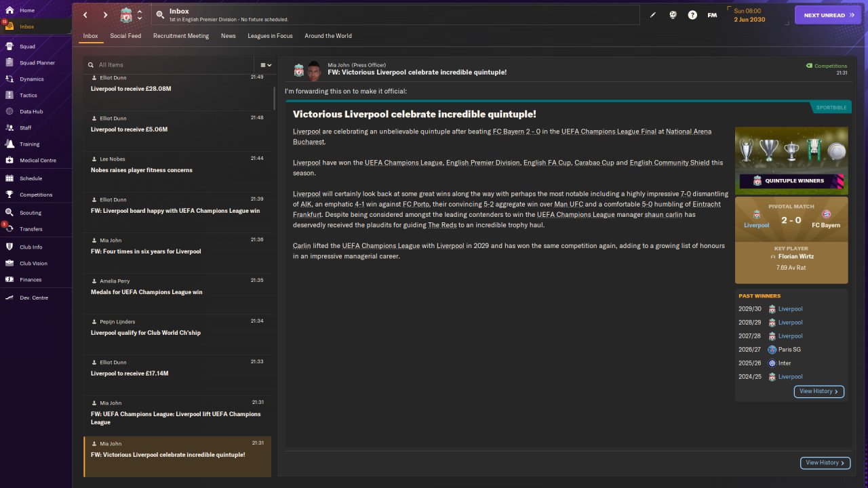Open the world globe icon
The width and height of the screenshot is (868, 488).
pyautogui.click(x=673, y=15)
